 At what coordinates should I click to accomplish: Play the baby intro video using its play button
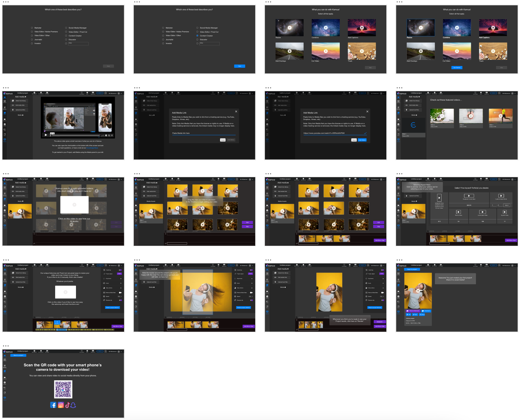(46, 135)
